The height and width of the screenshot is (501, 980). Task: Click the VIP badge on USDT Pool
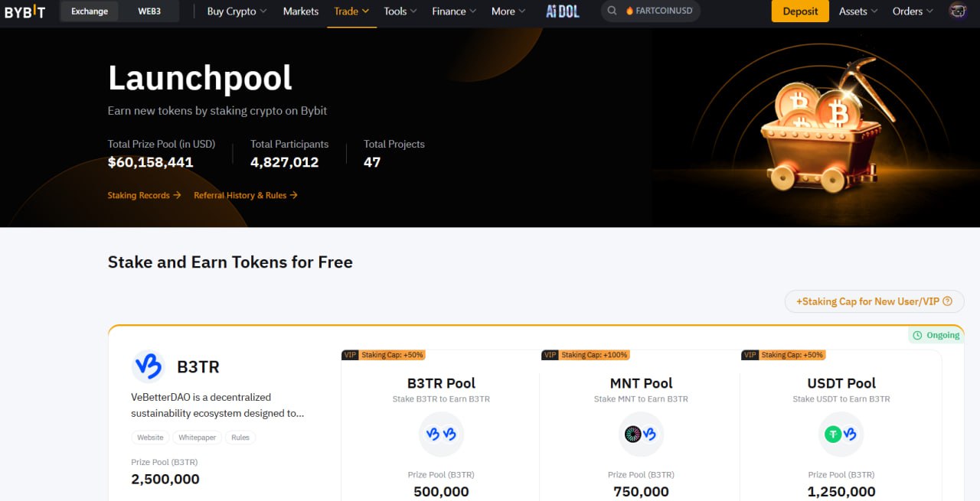point(750,355)
